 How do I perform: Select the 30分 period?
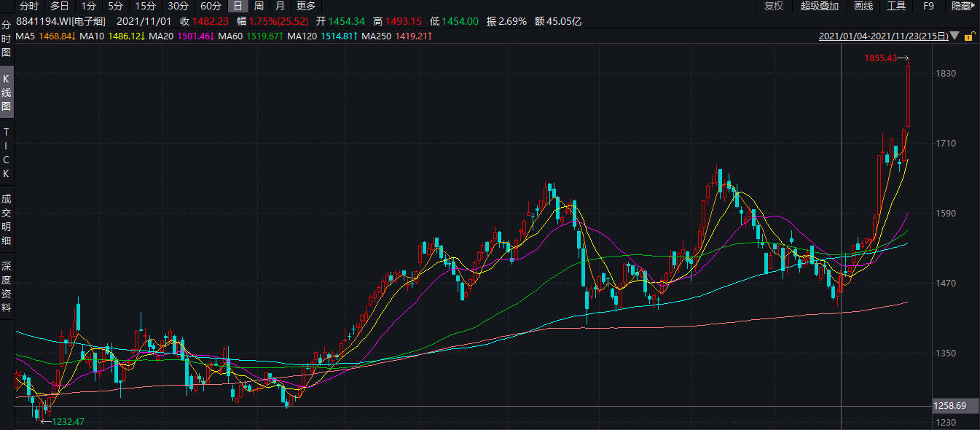(178, 6)
